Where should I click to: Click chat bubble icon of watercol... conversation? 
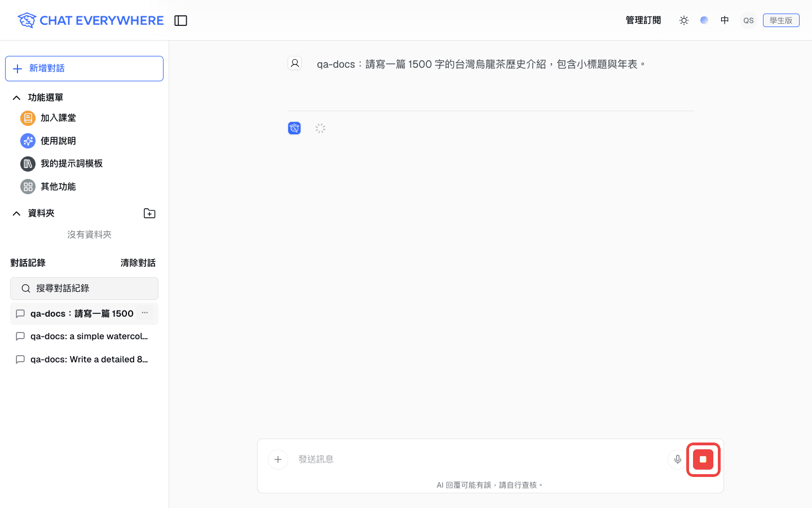pyautogui.click(x=20, y=336)
